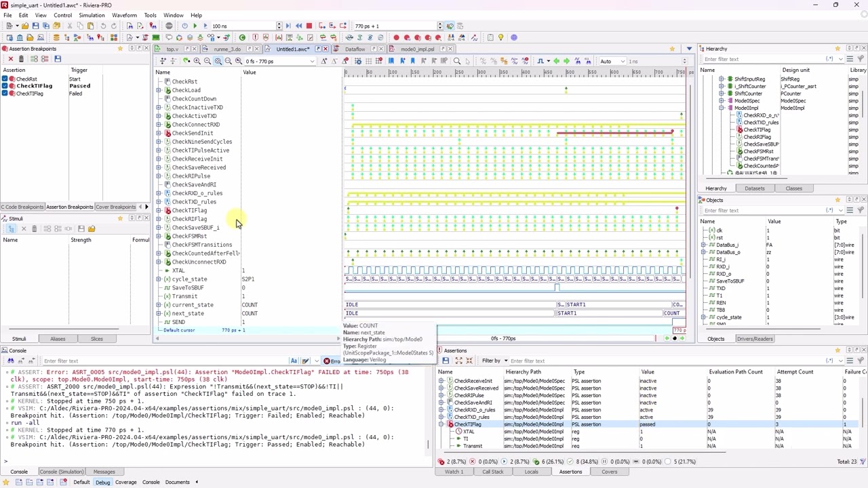Click the green previous-event arrow in waveform toolbar
Screen dimensions: 868x488
click(556, 61)
